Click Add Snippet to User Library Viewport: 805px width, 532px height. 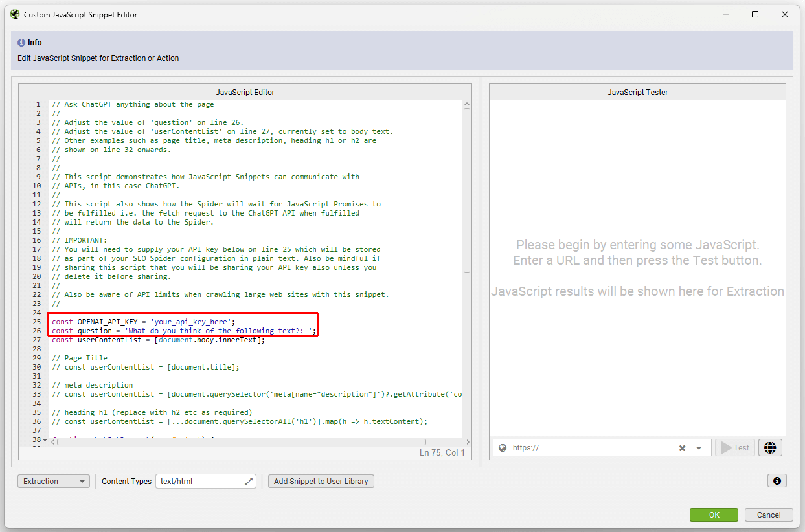pyautogui.click(x=321, y=481)
